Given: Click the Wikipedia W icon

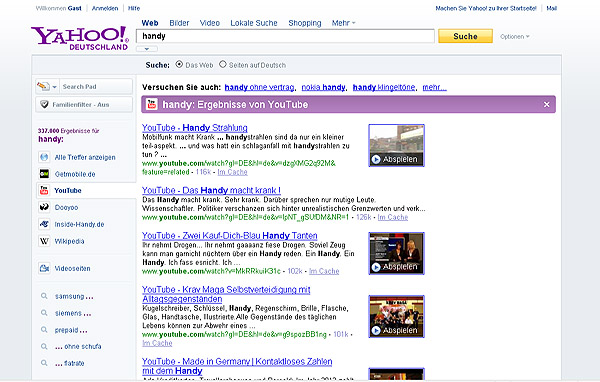Looking at the screenshot, I should click(x=44, y=241).
